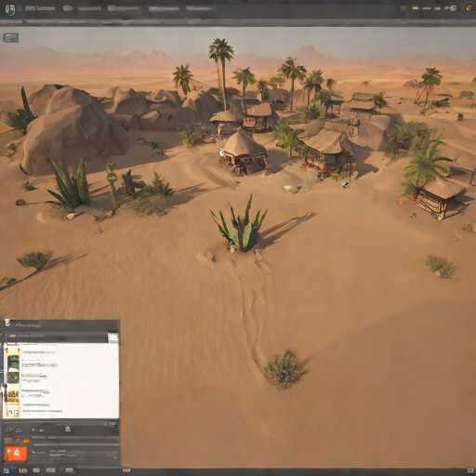
Task: Click the yellow icon in the top-right toolbar
Action: coord(415,8)
